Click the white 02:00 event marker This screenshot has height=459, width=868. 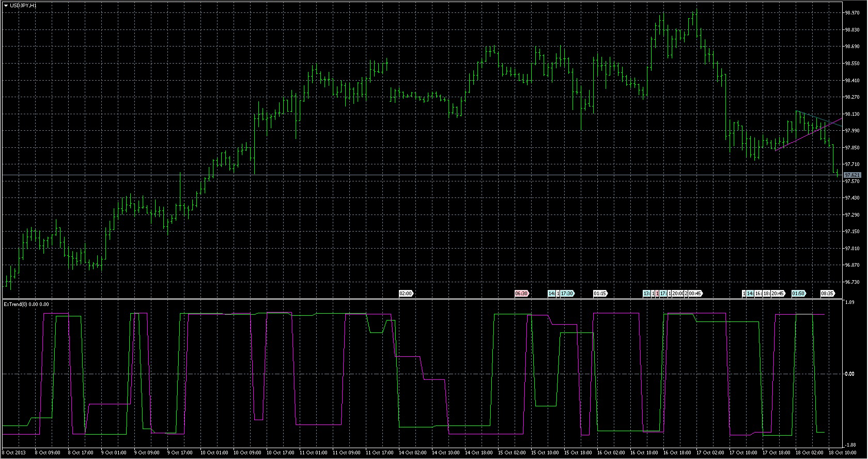pos(406,294)
